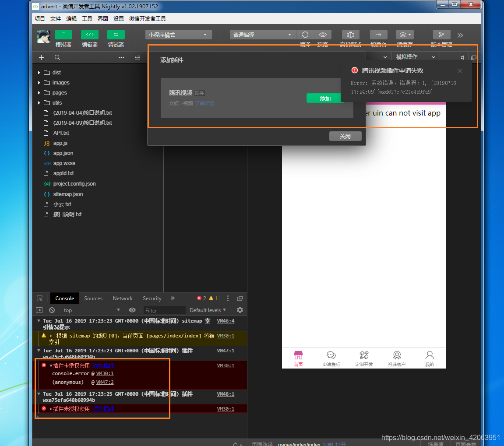Viewport: 504px width, 446px height.
Task: Click the 关闭 button in the dialog
Action: [x=345, y=136]
